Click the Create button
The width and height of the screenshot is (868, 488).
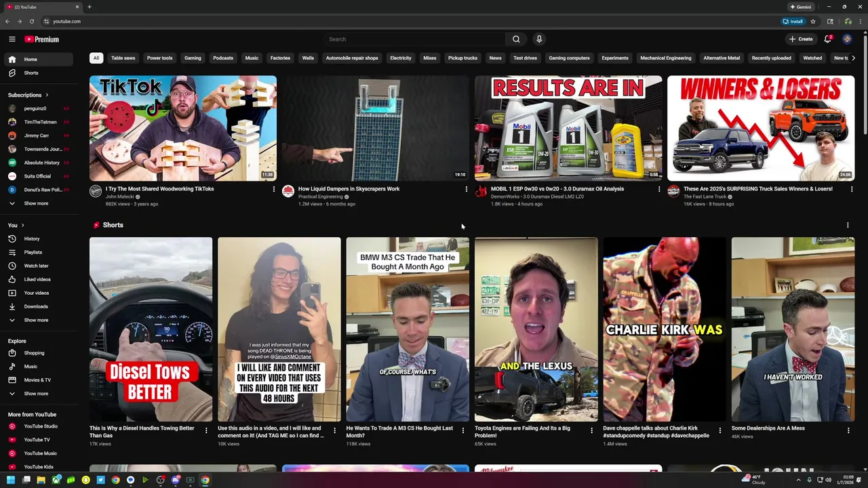click(801, 39)
